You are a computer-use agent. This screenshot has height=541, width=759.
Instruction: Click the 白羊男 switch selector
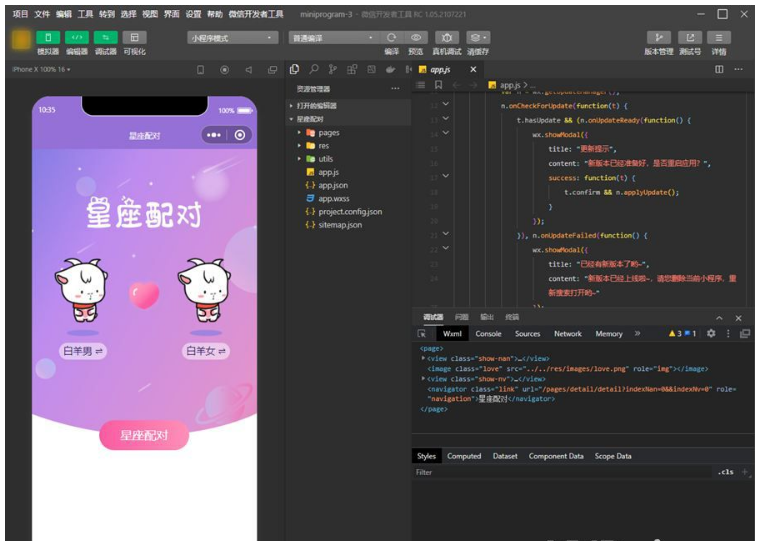point(83,351)
